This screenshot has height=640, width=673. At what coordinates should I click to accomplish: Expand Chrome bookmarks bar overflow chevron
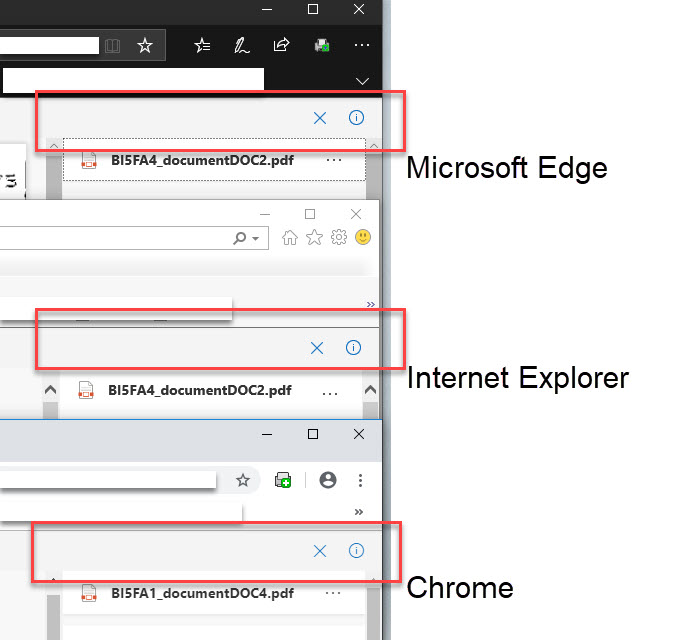pyautogui.click(x=359, y=512)
